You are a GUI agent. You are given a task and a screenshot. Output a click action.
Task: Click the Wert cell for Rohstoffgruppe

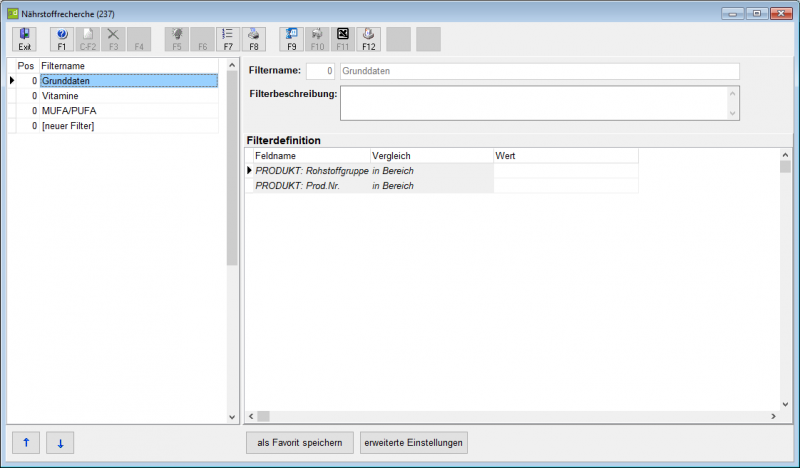pyautogui.click(x=566, y=170)
